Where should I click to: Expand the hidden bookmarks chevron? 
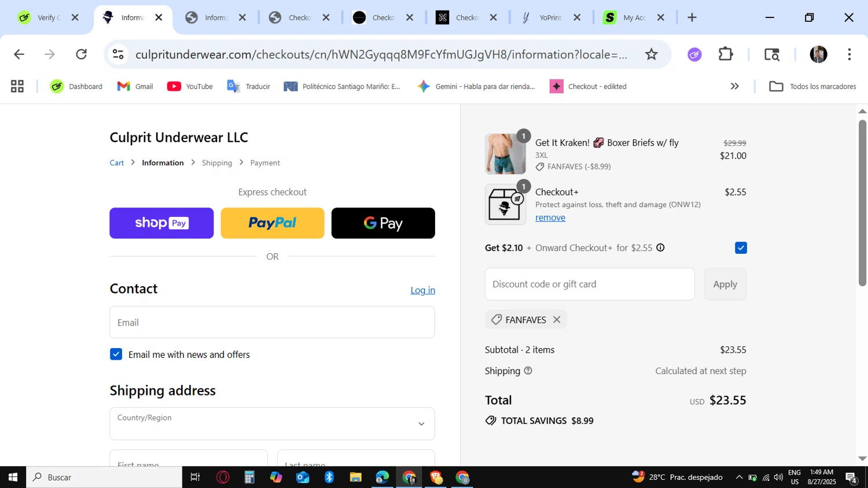click(x=735, y=86)
